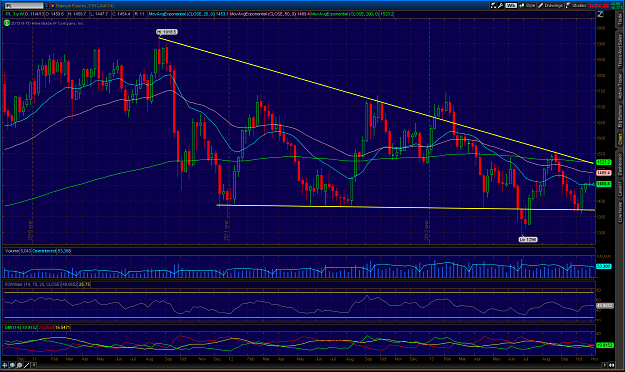This screenshot has height=372, width=625.
Task: Select the yellow descending trendline
Action: point(376,100)
